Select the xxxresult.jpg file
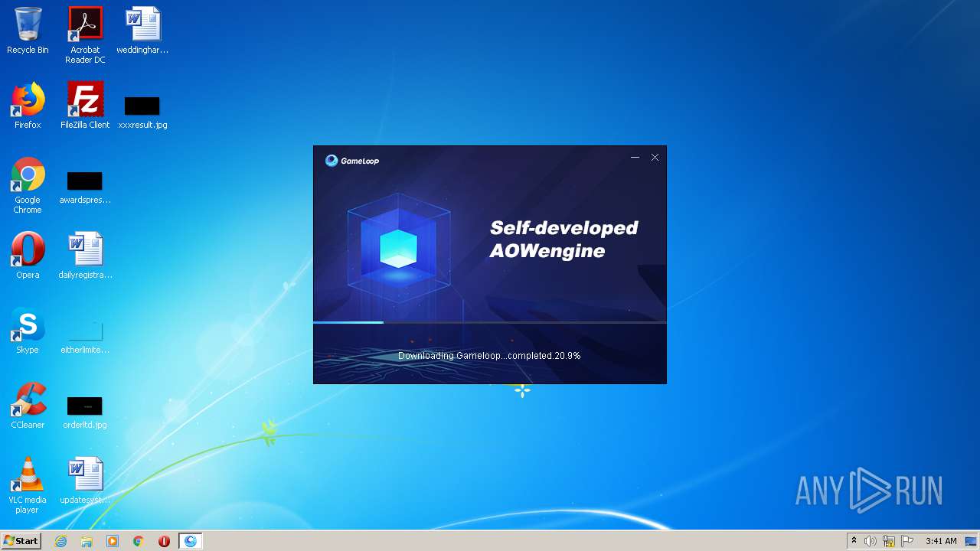 coord(142,112)
